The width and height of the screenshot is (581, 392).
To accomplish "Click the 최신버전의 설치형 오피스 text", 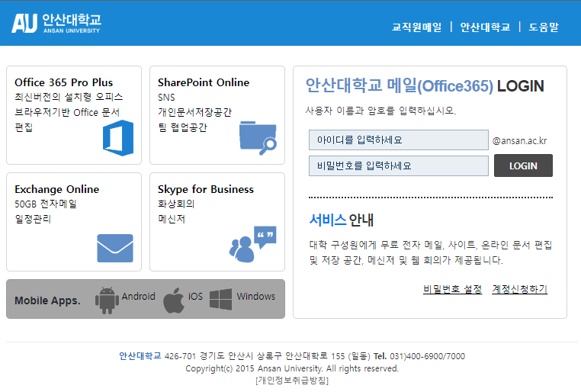I will [69, 97].
